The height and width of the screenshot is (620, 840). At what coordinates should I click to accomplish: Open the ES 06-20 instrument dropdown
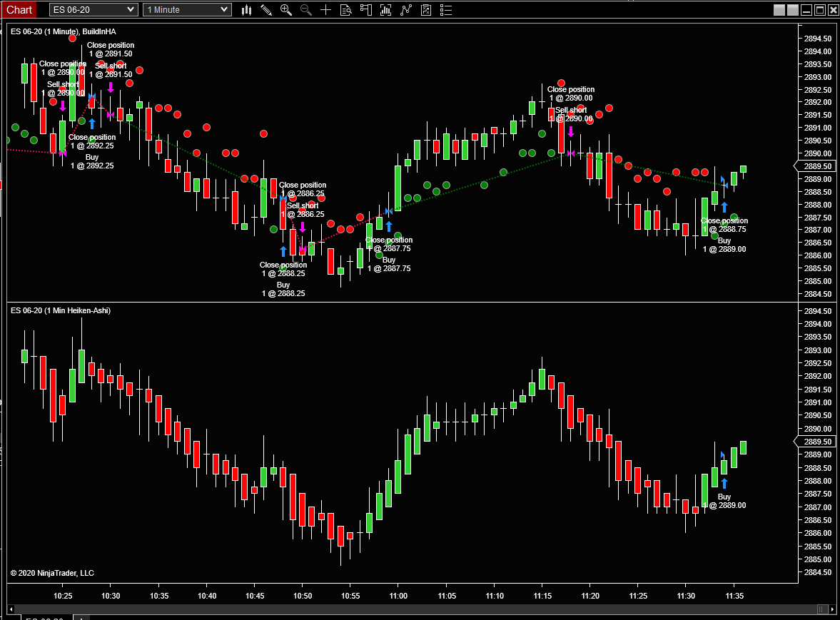coord(93,10)
